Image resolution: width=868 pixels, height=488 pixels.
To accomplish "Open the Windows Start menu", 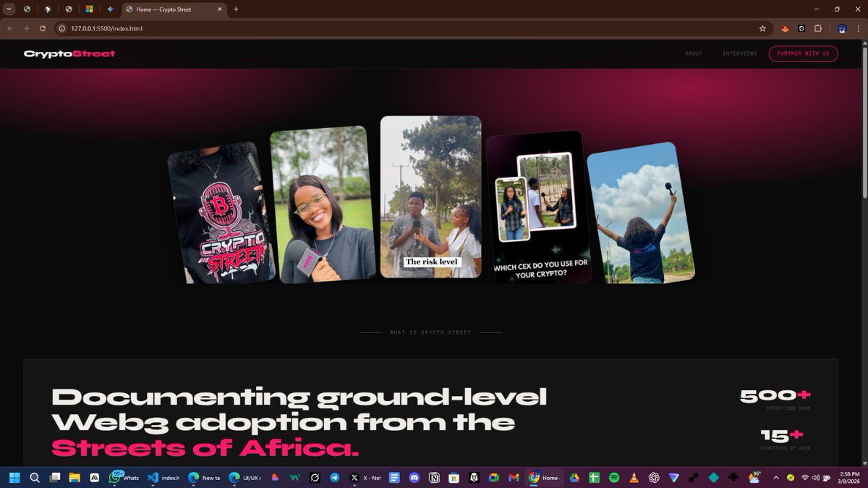I will click(x=14, y=478).
